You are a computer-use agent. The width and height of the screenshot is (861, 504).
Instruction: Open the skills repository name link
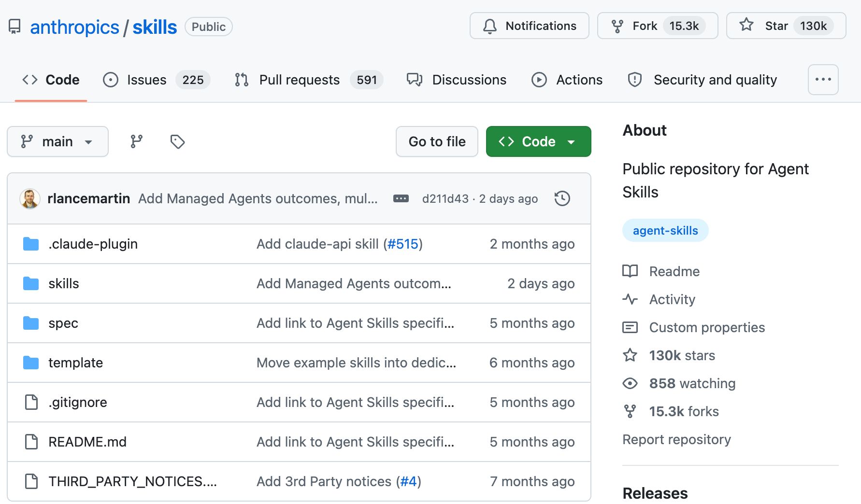point(155,27)
